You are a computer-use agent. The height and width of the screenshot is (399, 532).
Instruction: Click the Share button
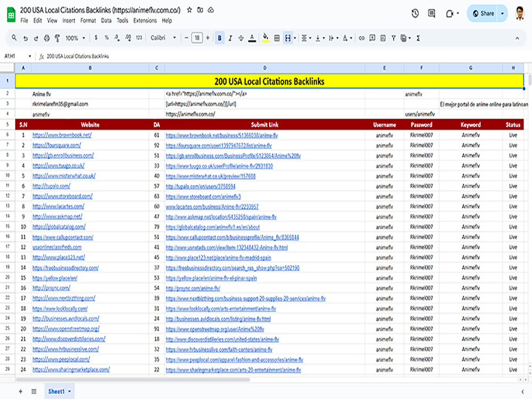point(483,13)
